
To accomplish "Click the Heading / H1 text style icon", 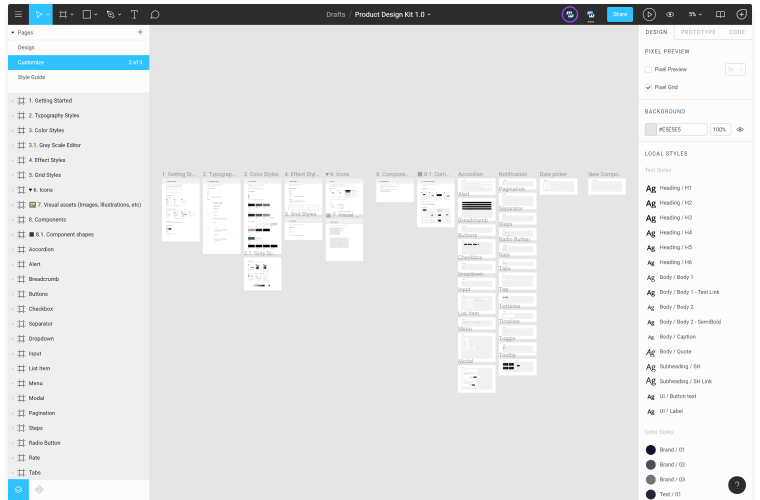I will 650,188.
